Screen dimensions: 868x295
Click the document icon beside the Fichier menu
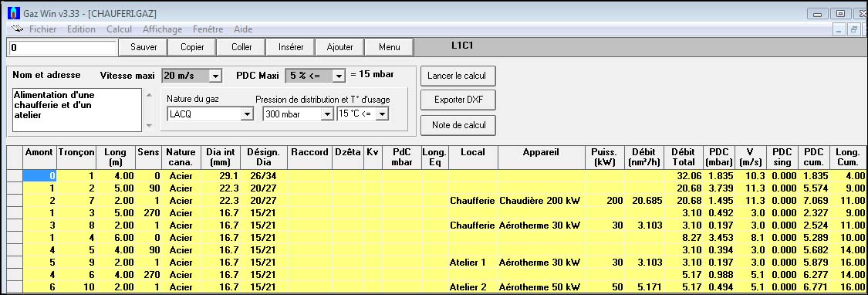tap(17, 29)
